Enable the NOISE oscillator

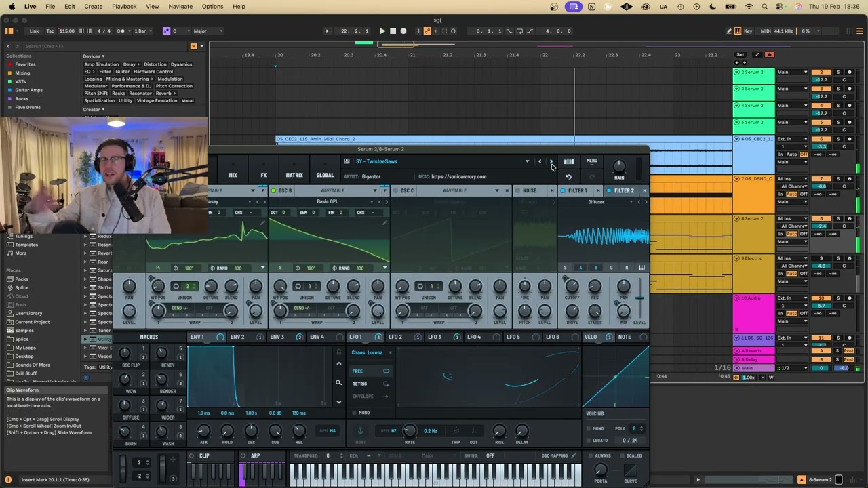[x=517, y=191]
